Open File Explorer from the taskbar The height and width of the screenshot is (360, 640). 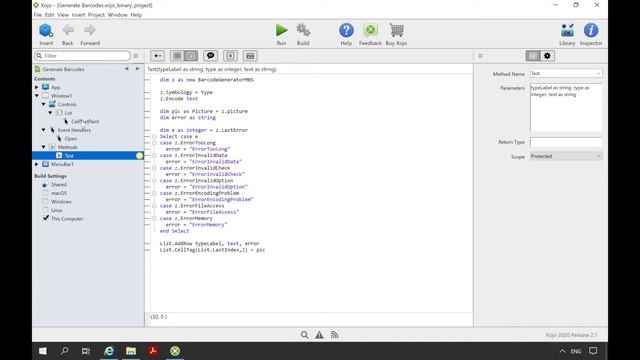pos(131,351)
